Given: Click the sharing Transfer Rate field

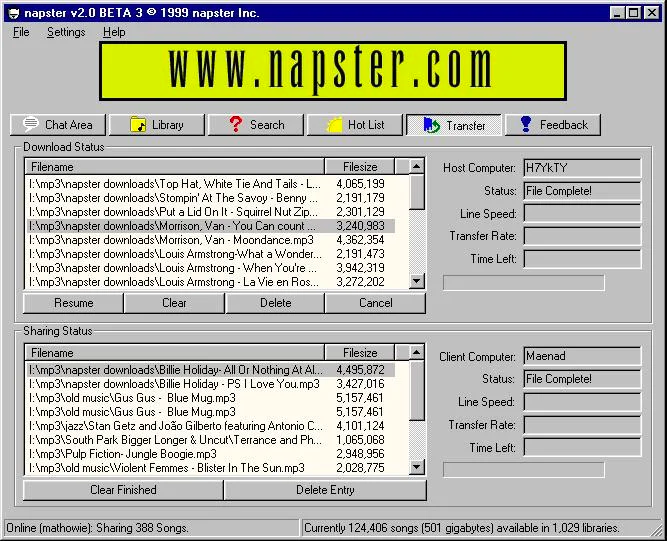Looking at the screenshot, I should click(x=582, y=425).
